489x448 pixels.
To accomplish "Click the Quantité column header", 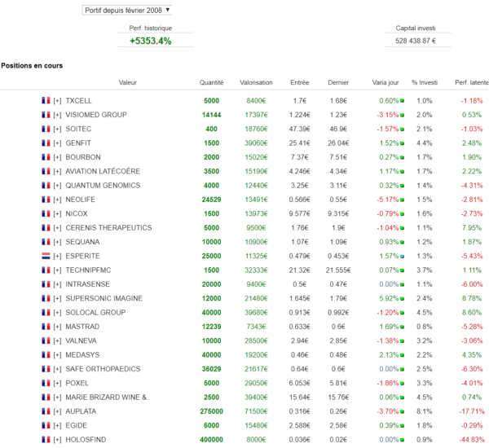I will point(211,82).
